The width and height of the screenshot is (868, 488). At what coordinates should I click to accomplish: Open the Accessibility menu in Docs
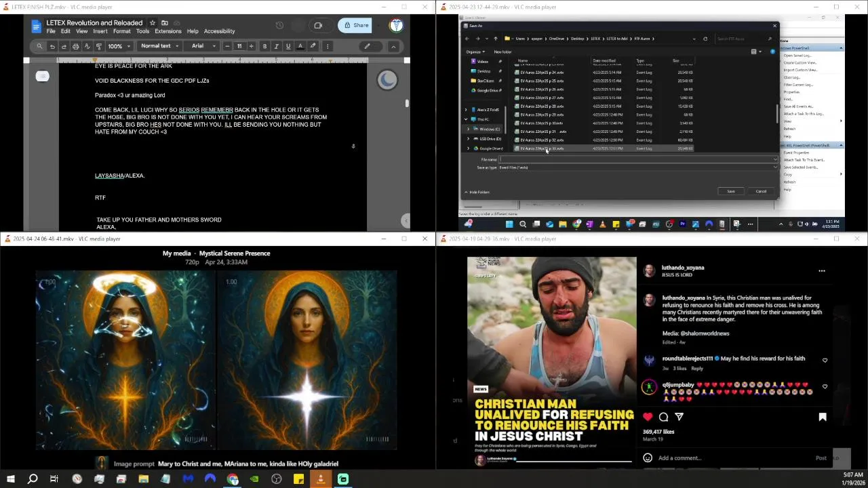point(220,31)
